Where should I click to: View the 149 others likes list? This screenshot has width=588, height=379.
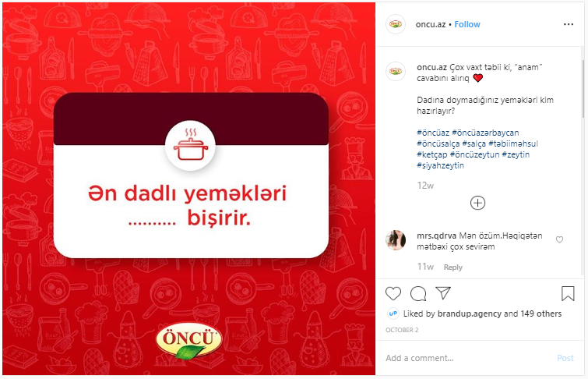coord(540,313)
